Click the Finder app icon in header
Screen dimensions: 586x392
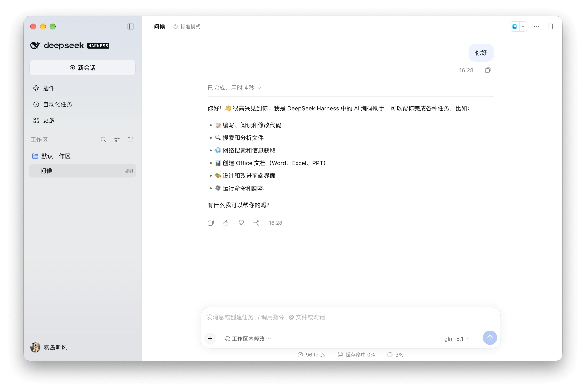pos(514,26)
